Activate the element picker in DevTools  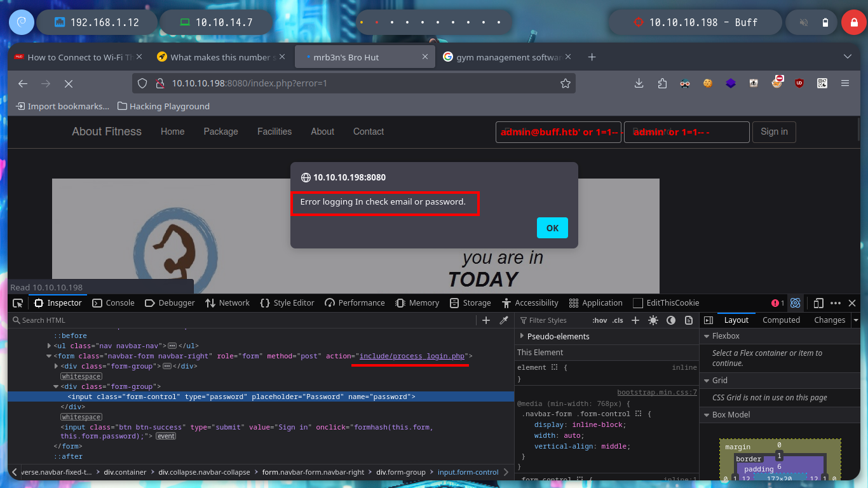(x=18, y=303)
